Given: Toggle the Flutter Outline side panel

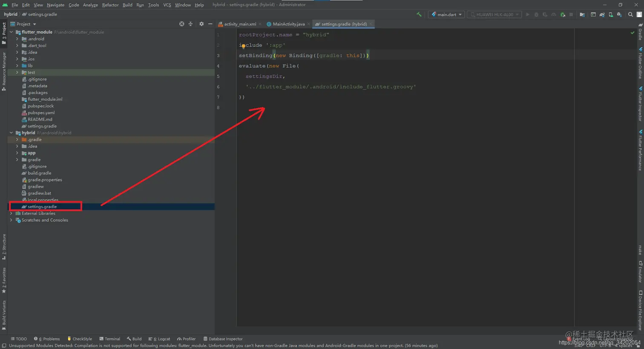Looking at the screenshot, I should pos(640,63).
